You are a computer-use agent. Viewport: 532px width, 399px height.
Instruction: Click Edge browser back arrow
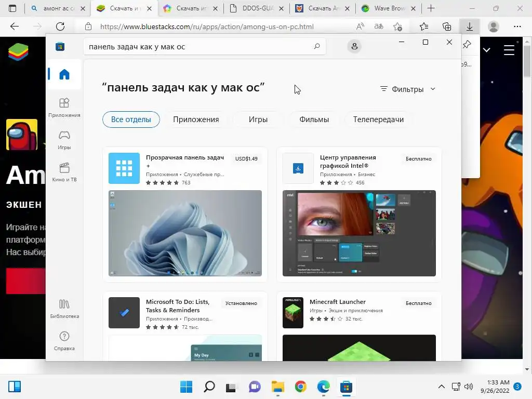pyautogui.click(x=14, y=26)
